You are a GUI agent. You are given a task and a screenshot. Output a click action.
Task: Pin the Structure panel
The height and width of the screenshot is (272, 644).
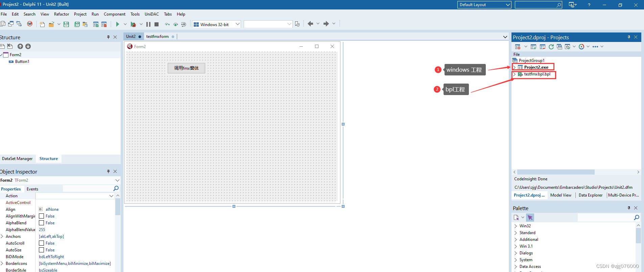pos(108,37)
